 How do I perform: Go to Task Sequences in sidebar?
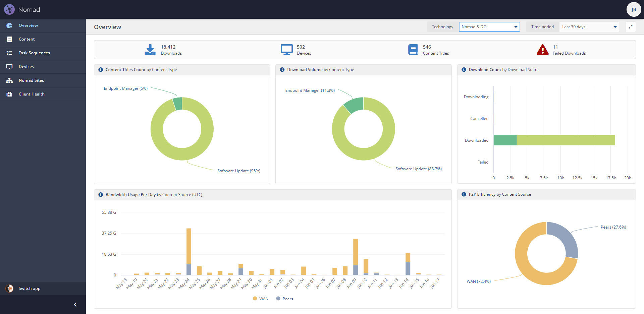pos(34,53)
